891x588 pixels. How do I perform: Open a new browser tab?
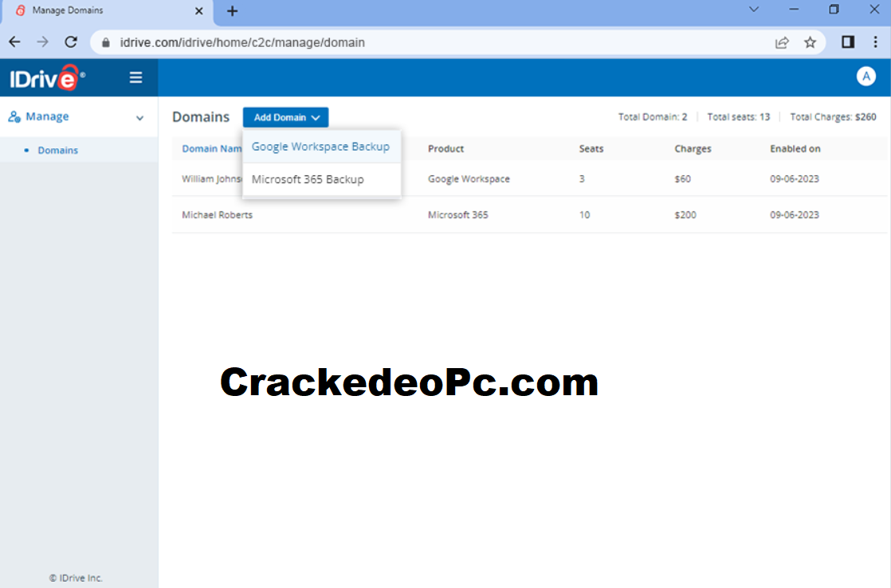coord(233,11)
